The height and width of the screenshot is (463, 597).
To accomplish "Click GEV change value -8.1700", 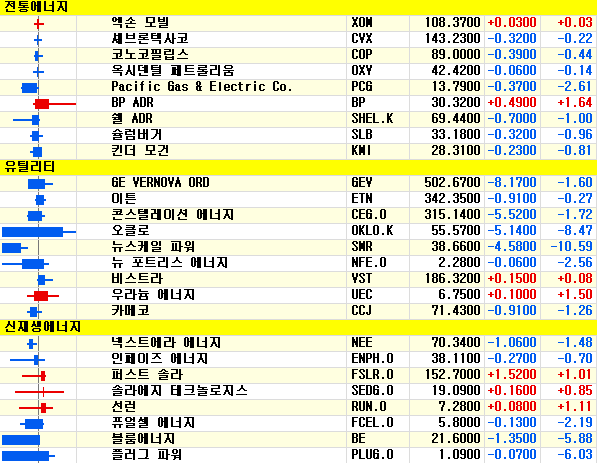I will 512,183.
